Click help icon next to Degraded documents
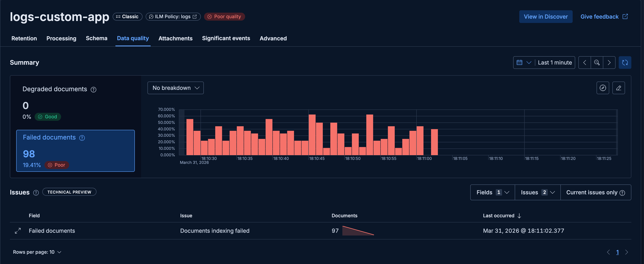This screenshot has height=264, width=644. (93, 90)
